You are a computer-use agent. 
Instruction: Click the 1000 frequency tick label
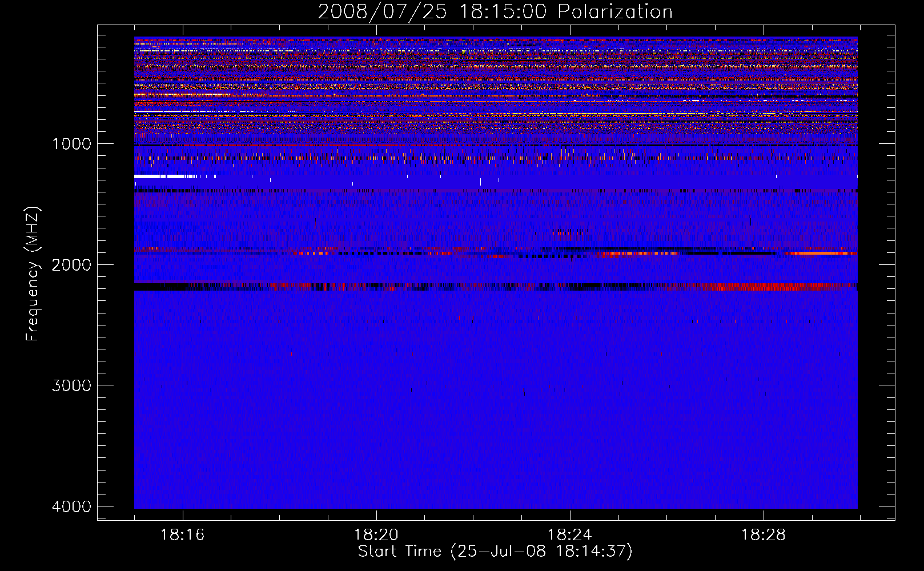(71, 144)
